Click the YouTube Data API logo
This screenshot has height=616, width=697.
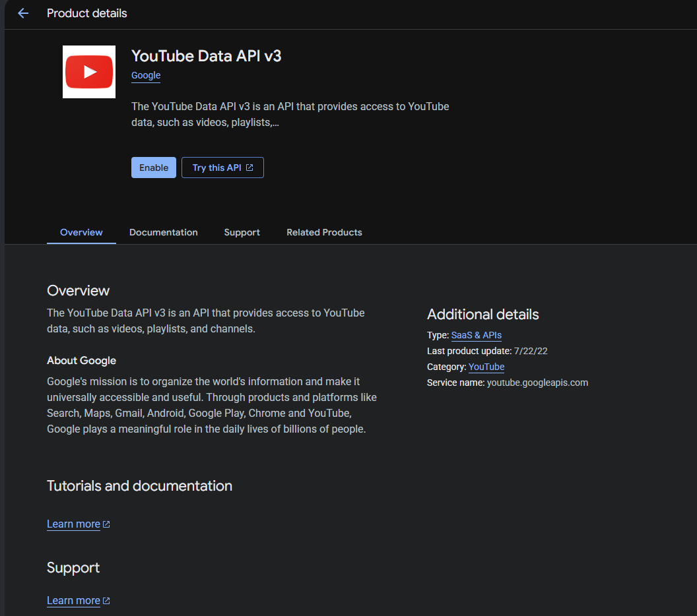point(89,71)
